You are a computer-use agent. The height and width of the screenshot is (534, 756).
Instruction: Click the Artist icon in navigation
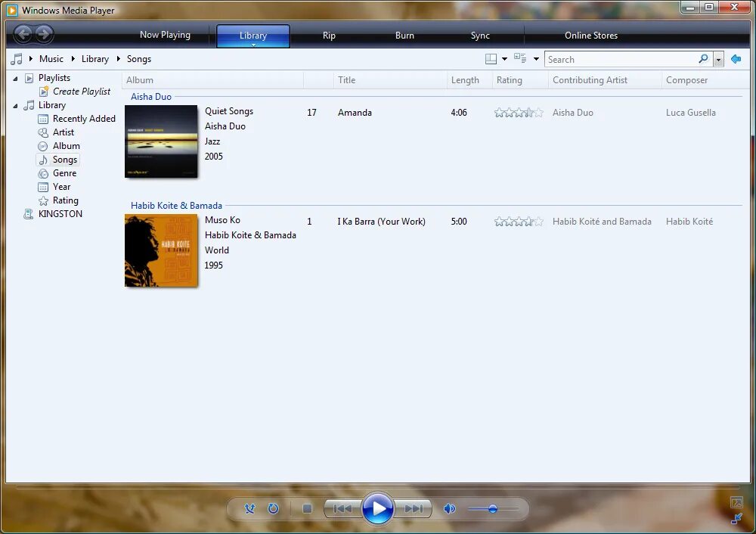tap(43, 132)
